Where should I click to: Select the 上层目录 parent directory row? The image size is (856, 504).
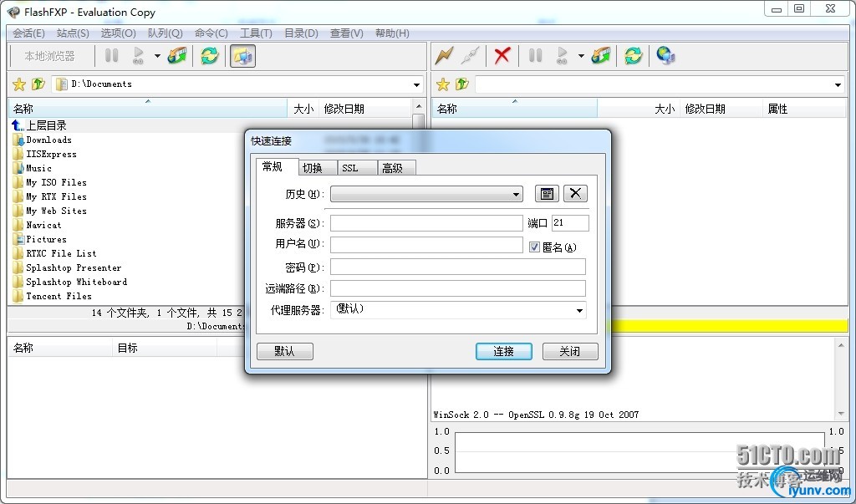(x=47, y=125)
